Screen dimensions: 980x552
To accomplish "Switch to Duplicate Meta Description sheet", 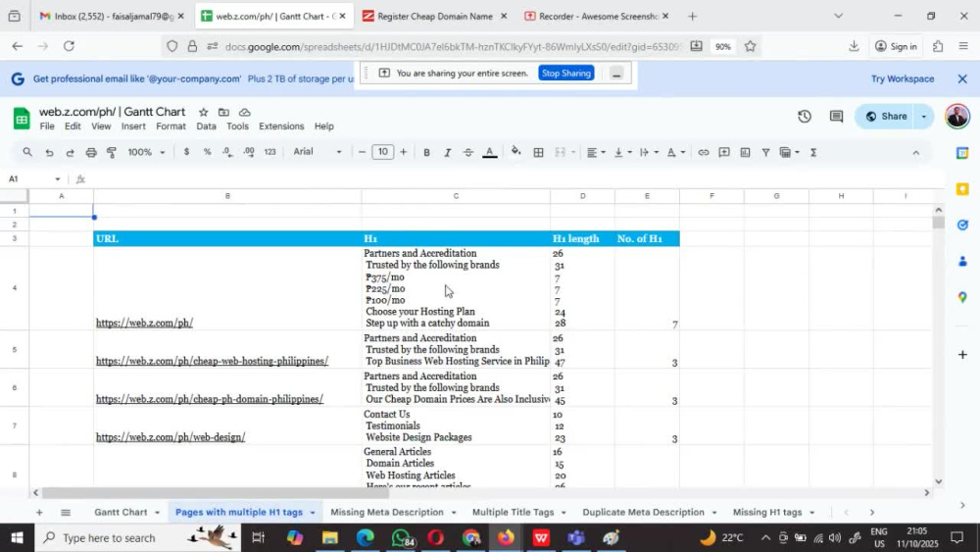I will click(643, 512).
